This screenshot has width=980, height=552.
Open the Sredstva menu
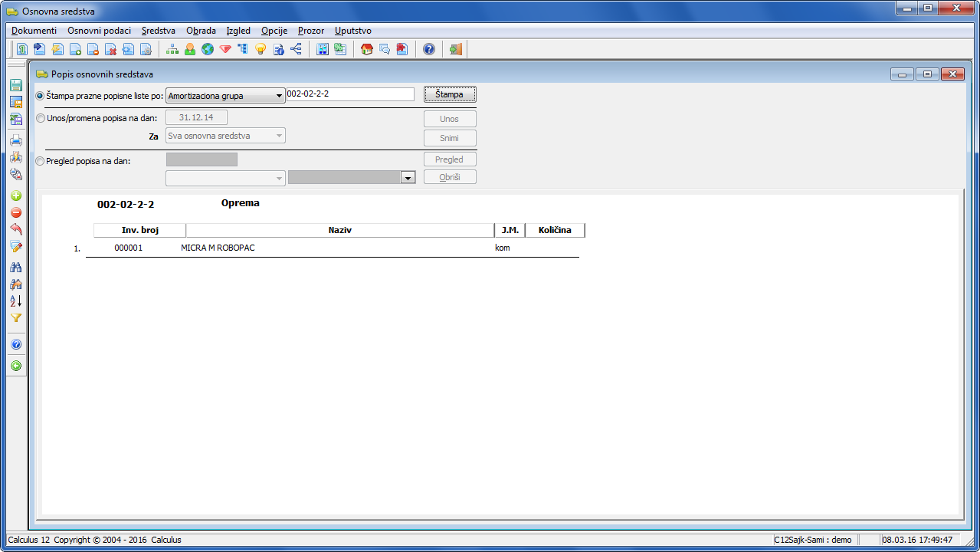click(x=159, y=31)
